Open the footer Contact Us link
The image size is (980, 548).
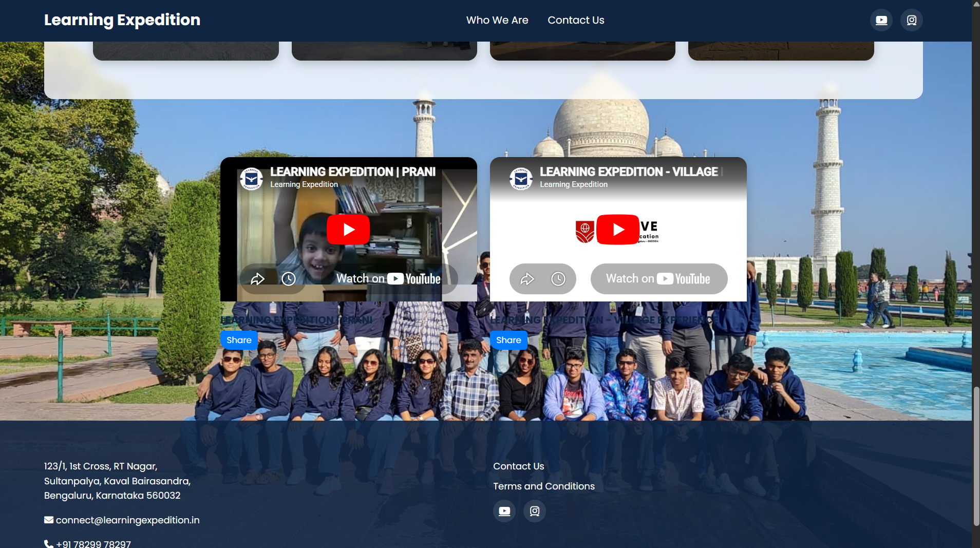click(518, 466)
